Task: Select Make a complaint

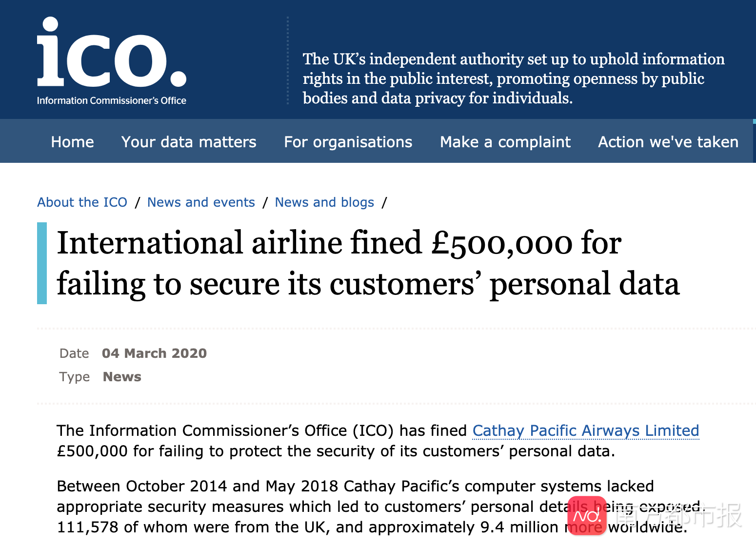Action: (505, 142)
